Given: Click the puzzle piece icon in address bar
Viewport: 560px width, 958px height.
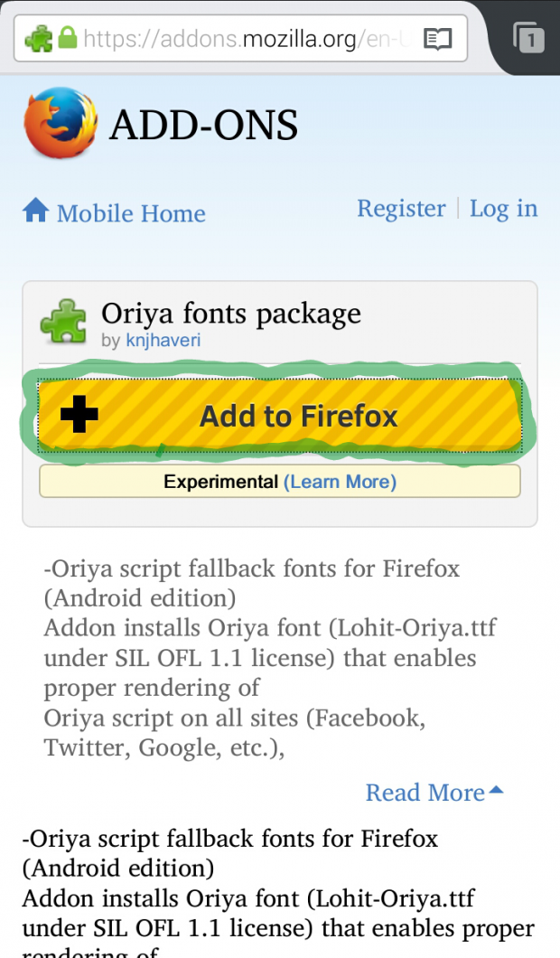Looking at the screenshot, I should click(x=39, y=39).
